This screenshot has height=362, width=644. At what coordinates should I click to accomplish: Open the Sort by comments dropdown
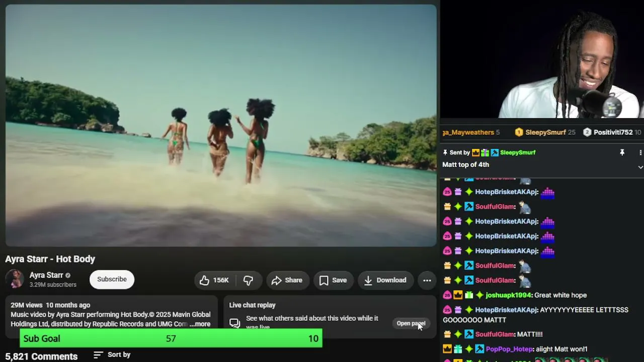(112, 355)
